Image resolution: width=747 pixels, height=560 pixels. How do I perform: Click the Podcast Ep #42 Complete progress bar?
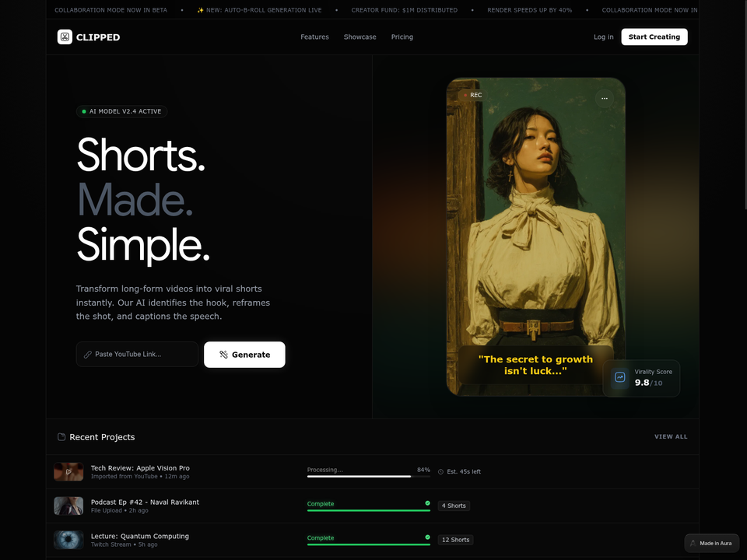369,510
